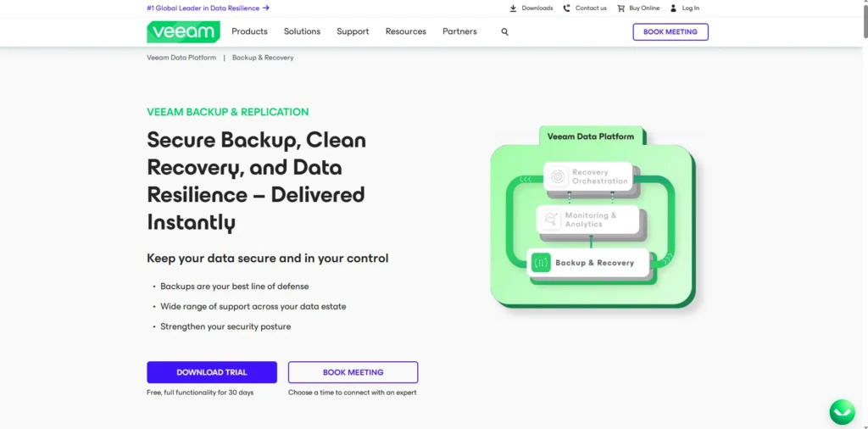Click the VEEAM BACKUP & REPLICATION heading

point(227,112)
